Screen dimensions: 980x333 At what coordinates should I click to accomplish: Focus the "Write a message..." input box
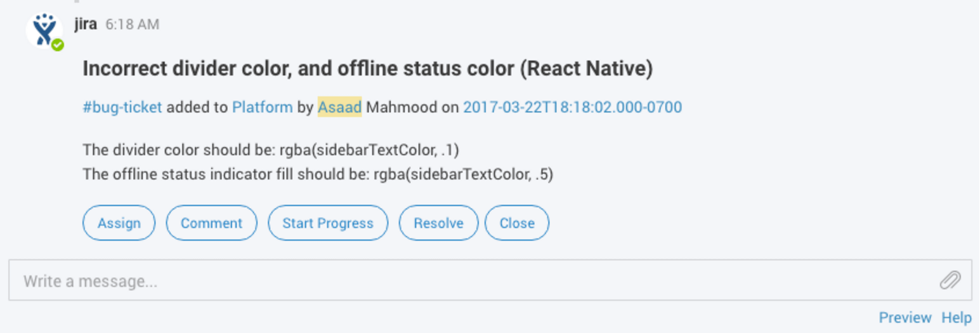tap(469, 280)
